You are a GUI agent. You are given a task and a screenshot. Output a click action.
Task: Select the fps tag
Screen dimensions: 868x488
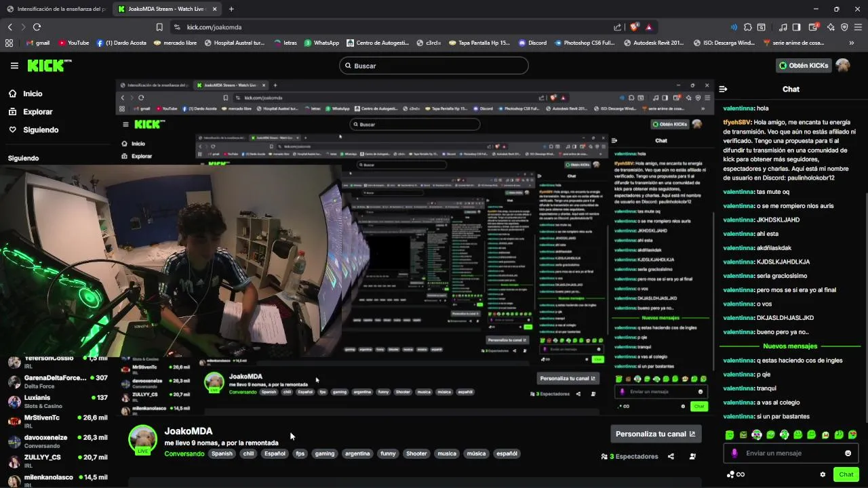coord(300,454)
